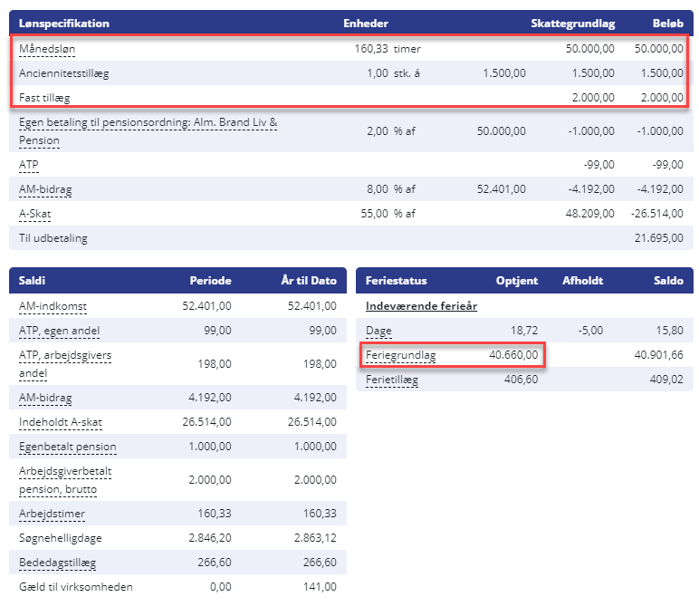The height and width of the screenshot is (616, 699).
Task: Click the ATP label in Lønspecifikation
Action: 29,165
